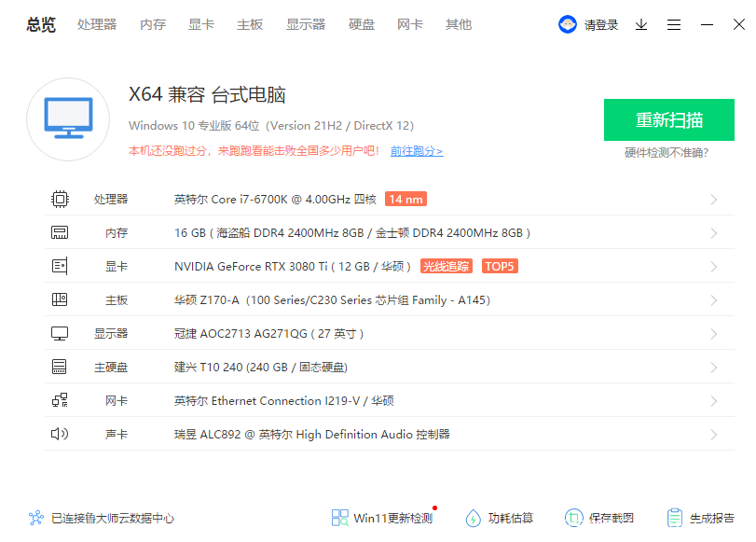Switch to the 其他 tab
Viewport: 756px width, 542px height.
coord(459,24)
